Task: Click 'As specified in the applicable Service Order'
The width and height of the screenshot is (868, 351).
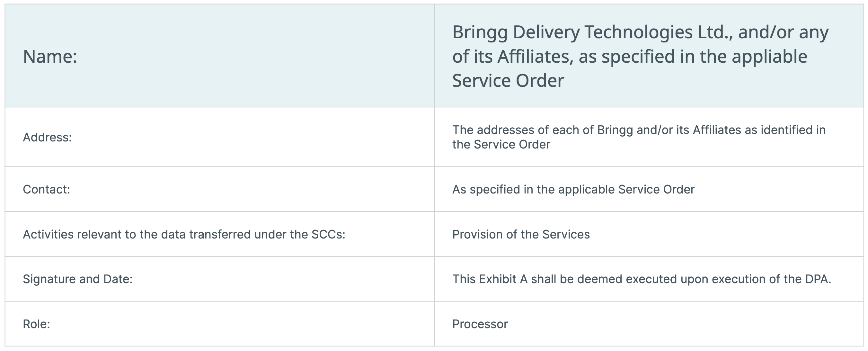Action: tap(573, 189)
